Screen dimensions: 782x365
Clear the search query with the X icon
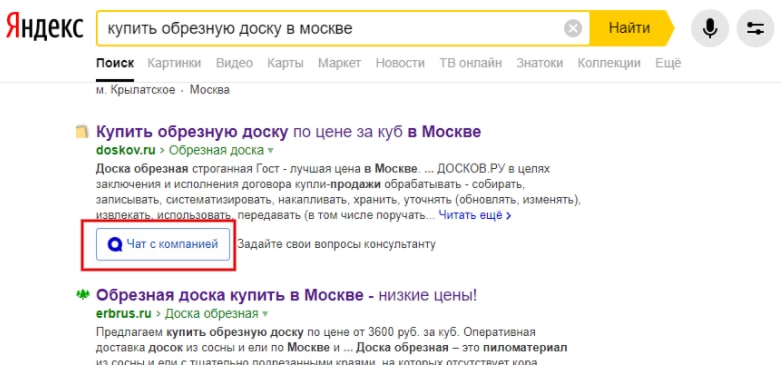(x=573, y=28)
